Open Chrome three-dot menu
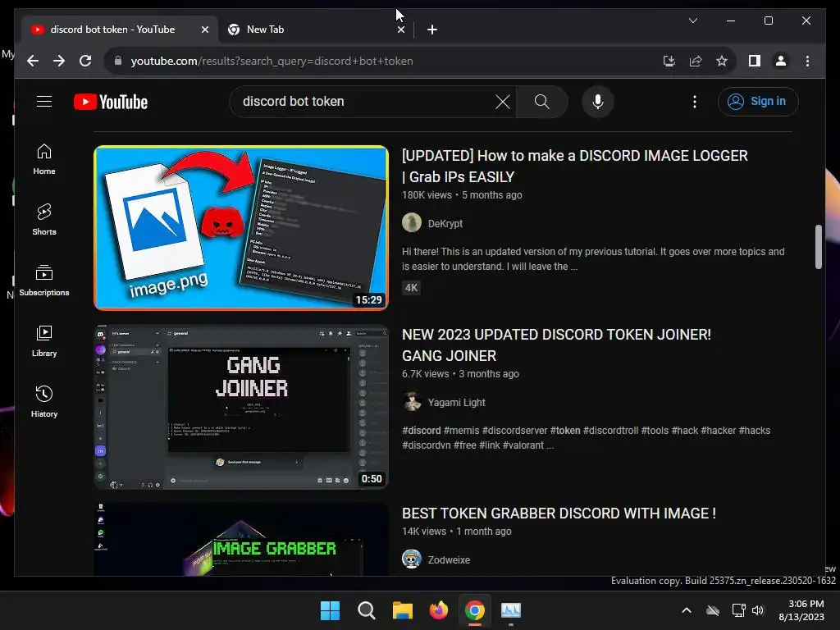840x630 pixels. point(807,61)
